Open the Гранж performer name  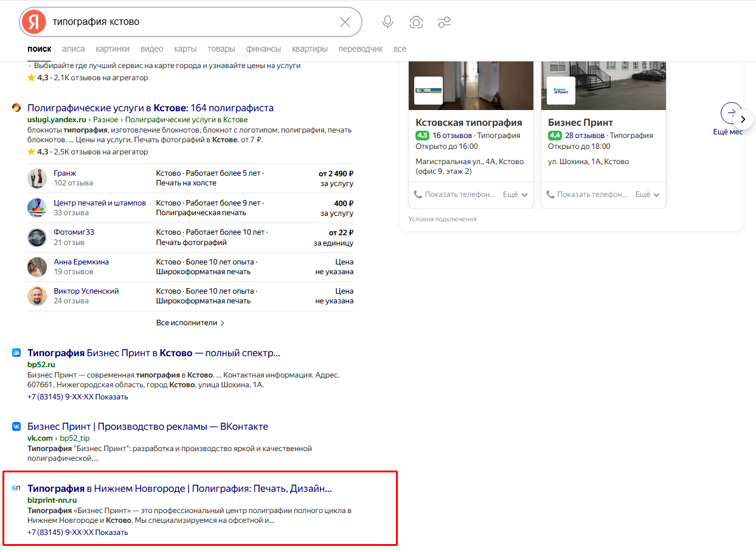[x=65, y=173]
